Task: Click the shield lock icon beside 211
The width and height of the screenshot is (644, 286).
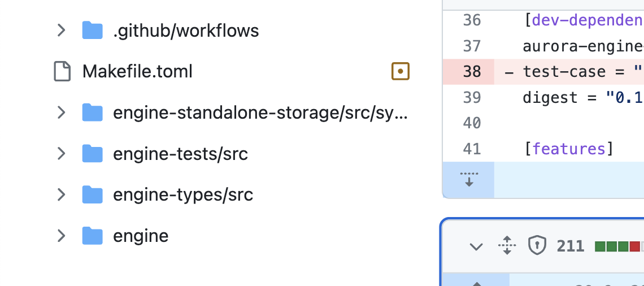Action: point(537,246)
